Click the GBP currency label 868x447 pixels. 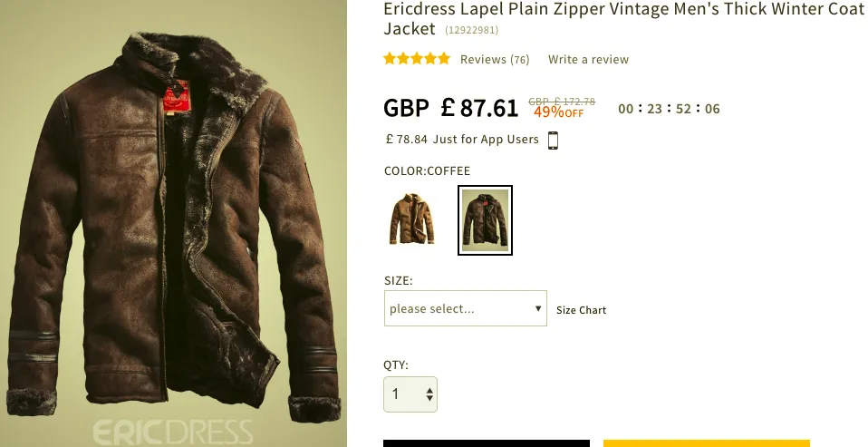point(406,109)
